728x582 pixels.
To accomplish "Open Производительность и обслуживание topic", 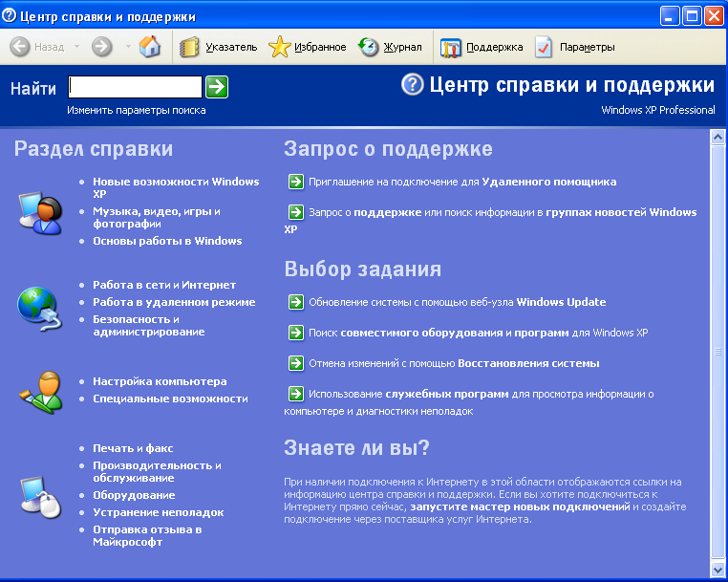I will pyautogui.click(x=157, y=471).
